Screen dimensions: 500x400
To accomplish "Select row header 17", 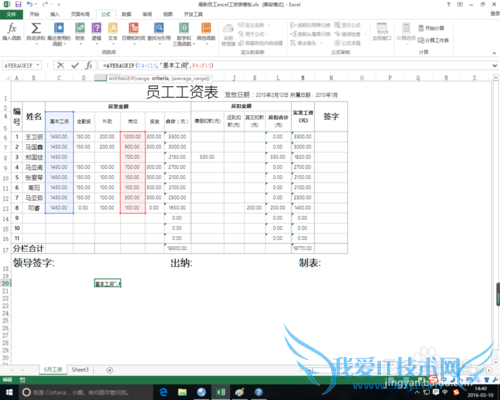I will 6,249.
